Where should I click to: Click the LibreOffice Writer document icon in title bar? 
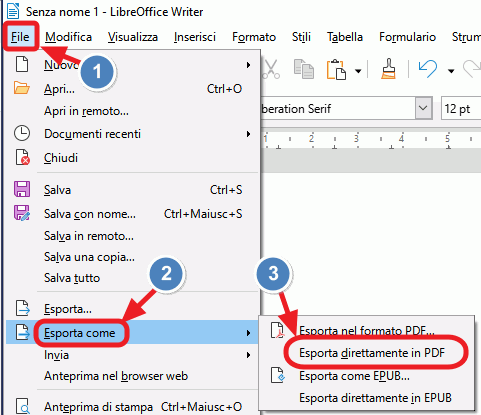pos(13,11)
